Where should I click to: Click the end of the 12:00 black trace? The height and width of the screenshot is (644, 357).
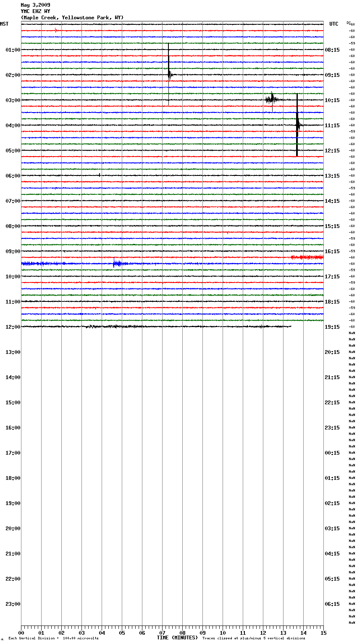click(291, 326)
